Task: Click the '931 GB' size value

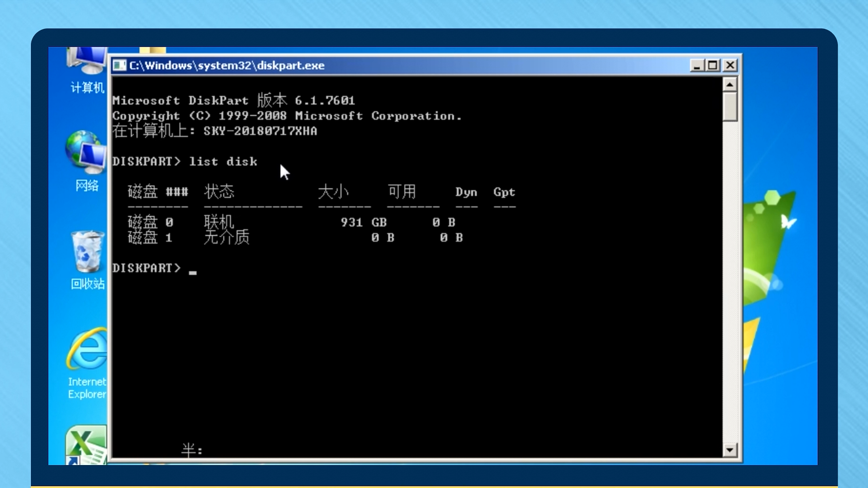Action: 364,222
